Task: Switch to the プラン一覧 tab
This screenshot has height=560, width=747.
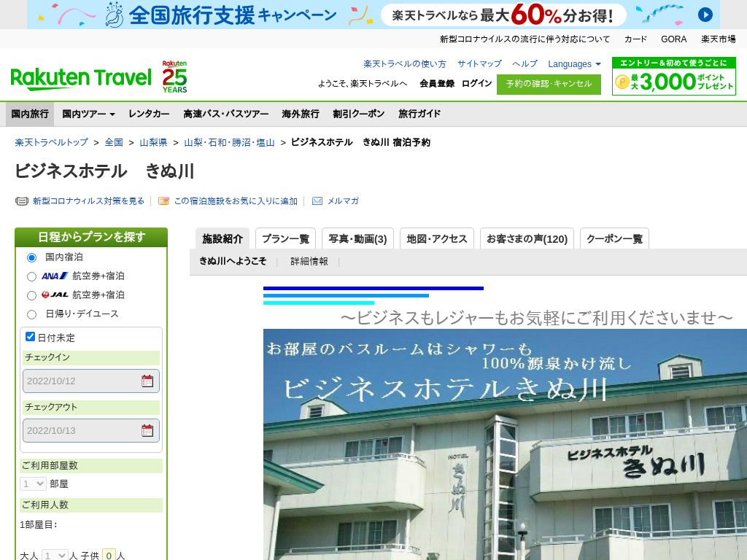Action: pyautogui.click(x=286, y=238)
